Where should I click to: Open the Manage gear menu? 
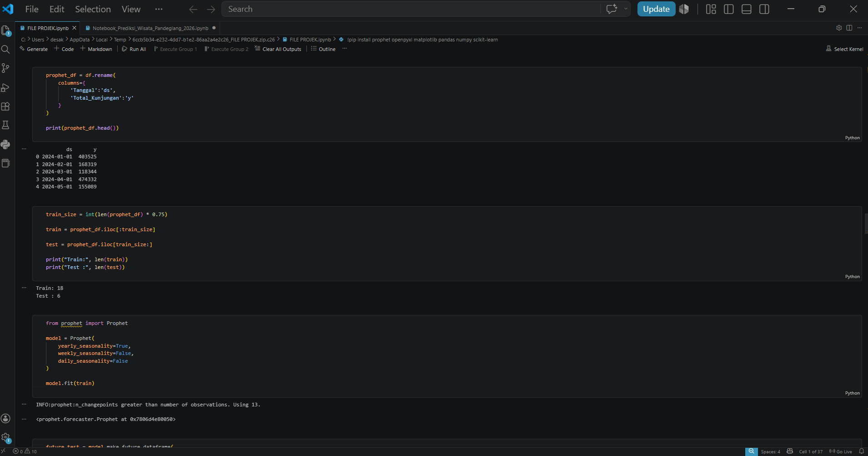pos(5,438)
